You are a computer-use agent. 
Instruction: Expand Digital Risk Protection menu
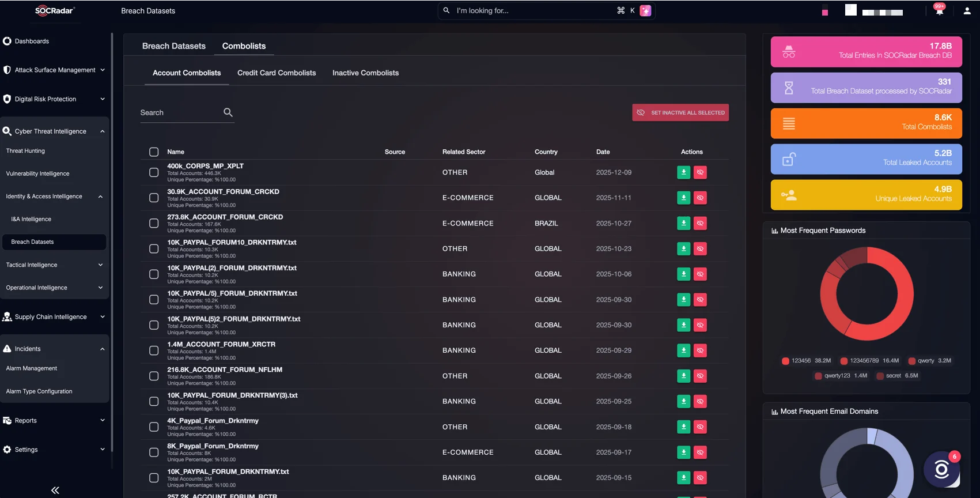55,99
